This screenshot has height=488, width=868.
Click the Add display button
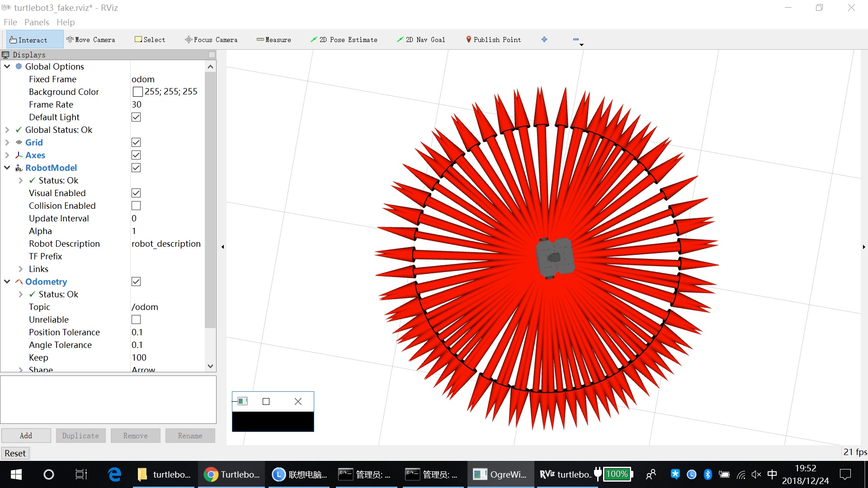pos(26,436)
